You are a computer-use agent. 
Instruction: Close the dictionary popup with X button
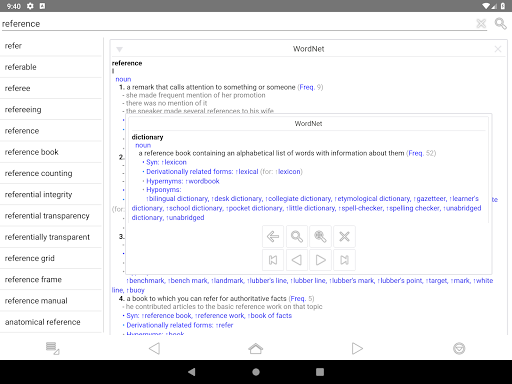click(x=344, y=237)
